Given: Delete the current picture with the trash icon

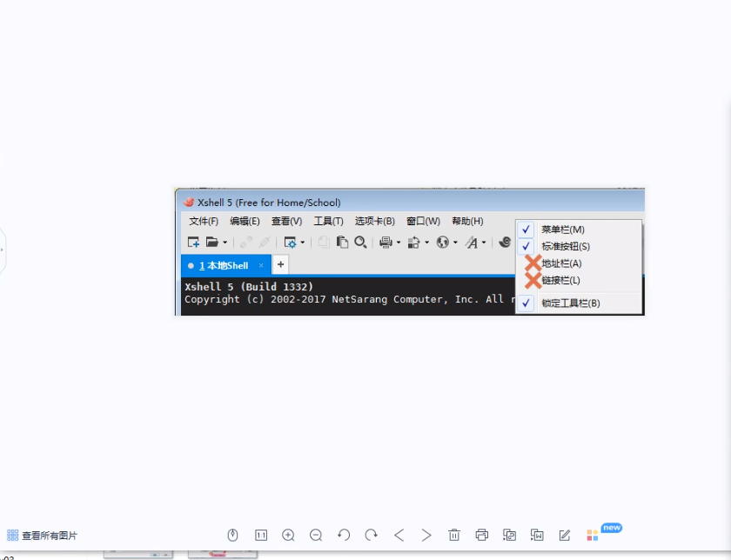Looking at the screenshot, I should click(454, 535).
